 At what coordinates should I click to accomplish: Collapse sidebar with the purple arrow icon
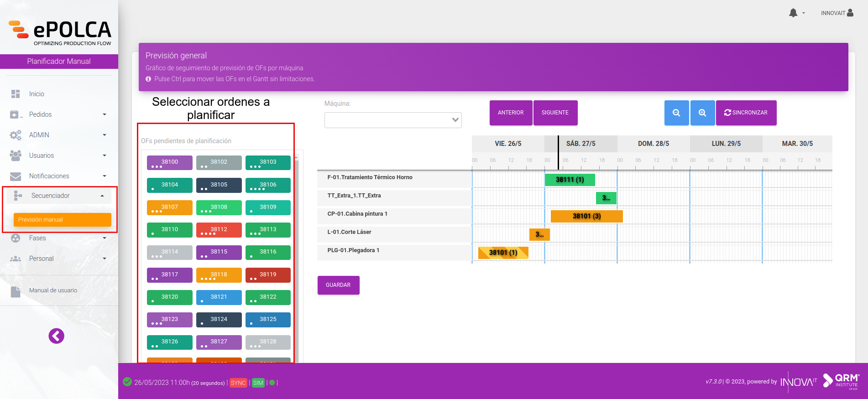point(57,336)
